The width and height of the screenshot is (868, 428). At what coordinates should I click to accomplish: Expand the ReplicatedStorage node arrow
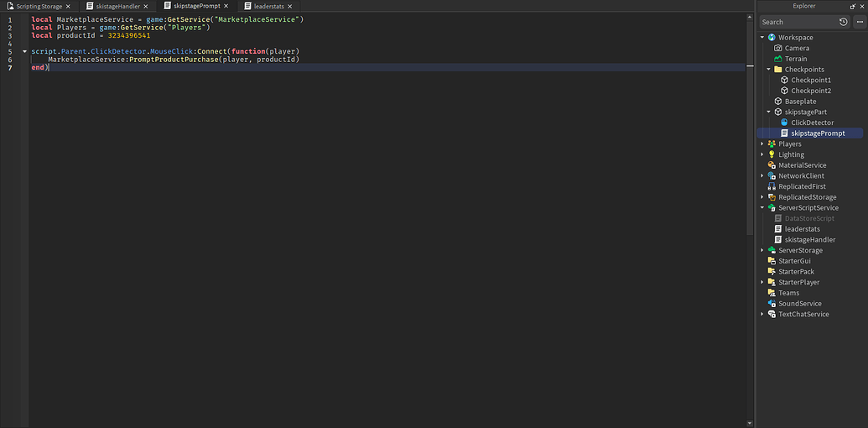click(x=762, y=197)
